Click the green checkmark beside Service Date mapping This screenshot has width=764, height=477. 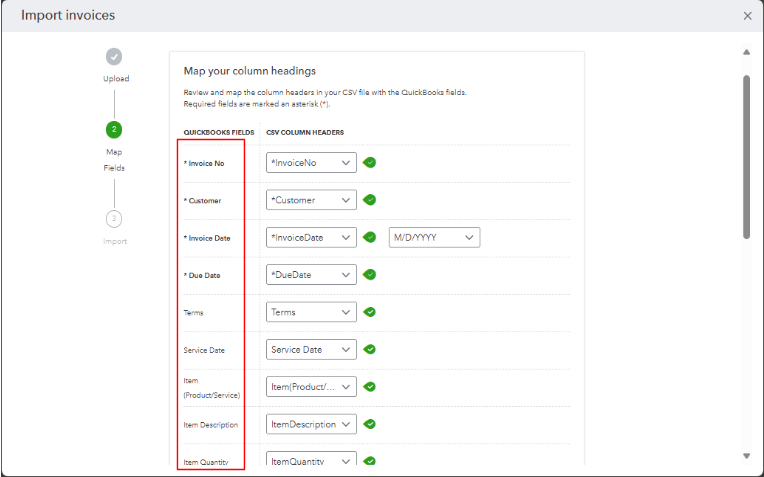(x=370, y=349)
